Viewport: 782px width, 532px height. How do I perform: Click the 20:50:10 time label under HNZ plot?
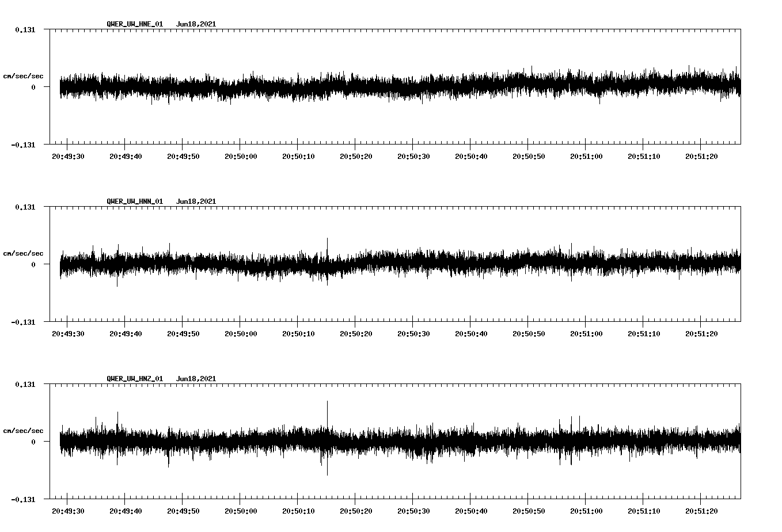298,511
